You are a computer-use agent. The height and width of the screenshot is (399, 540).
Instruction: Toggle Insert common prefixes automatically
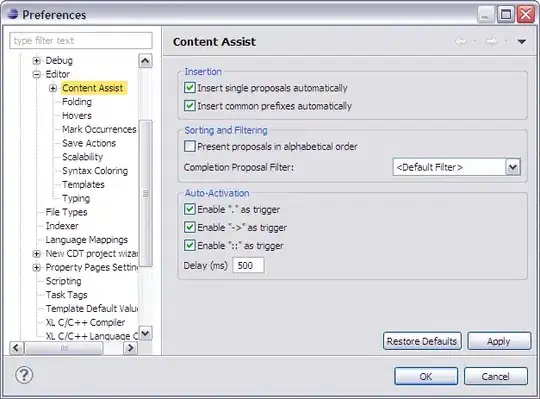pyautogui.click(x=189, y=105)
